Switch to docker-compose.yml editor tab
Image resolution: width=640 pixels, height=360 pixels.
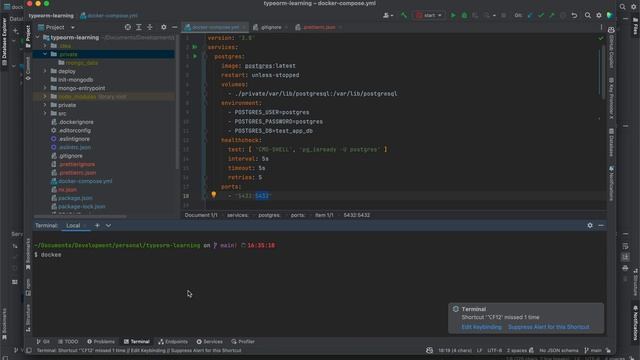click(x=215, y=27)
